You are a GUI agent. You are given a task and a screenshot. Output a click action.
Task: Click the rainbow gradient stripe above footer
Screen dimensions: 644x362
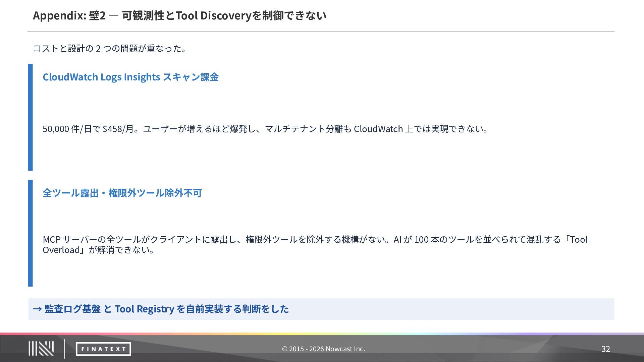click(x=322, y=334)
